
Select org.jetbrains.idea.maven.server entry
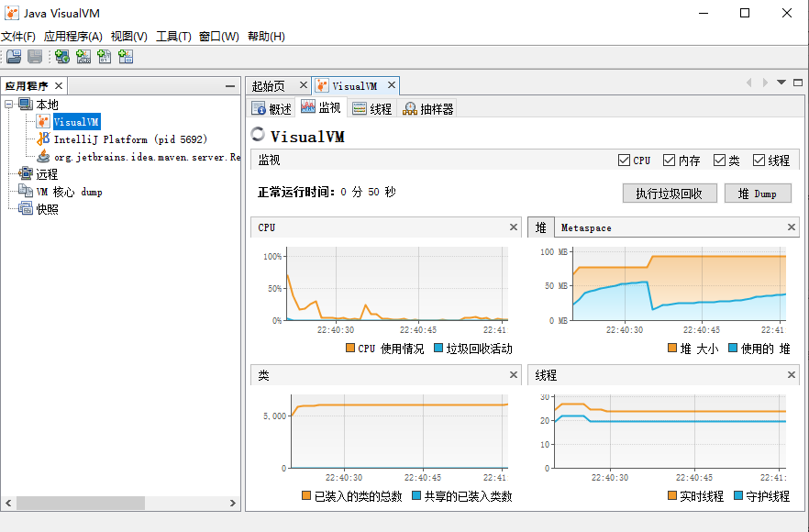point(147,157)
